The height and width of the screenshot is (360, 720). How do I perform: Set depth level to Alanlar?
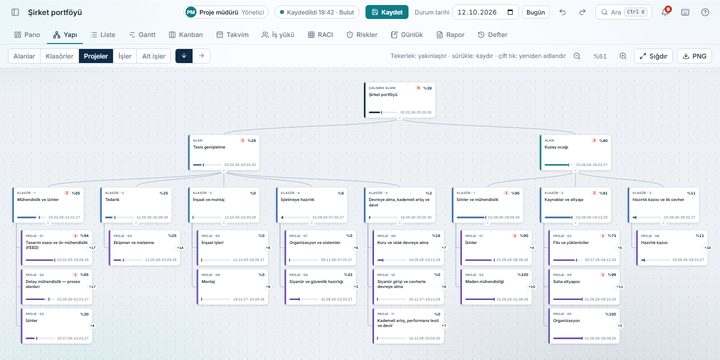tap(24, 56)
